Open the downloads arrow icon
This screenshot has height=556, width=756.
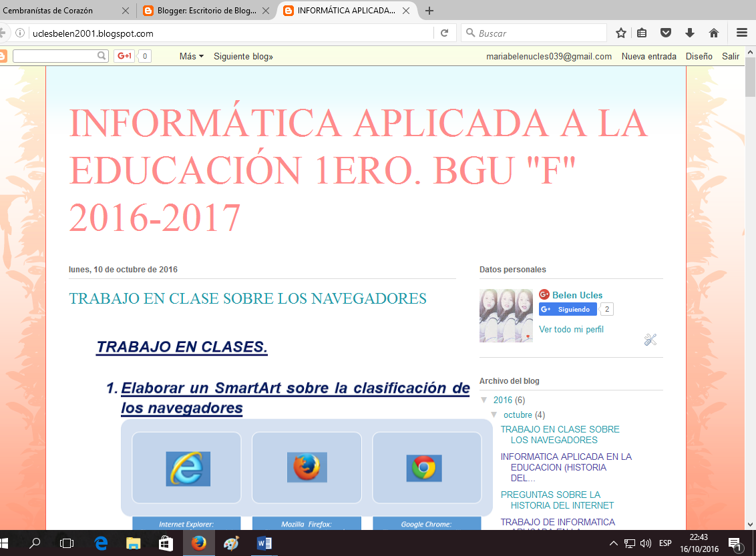coord(690,33)
